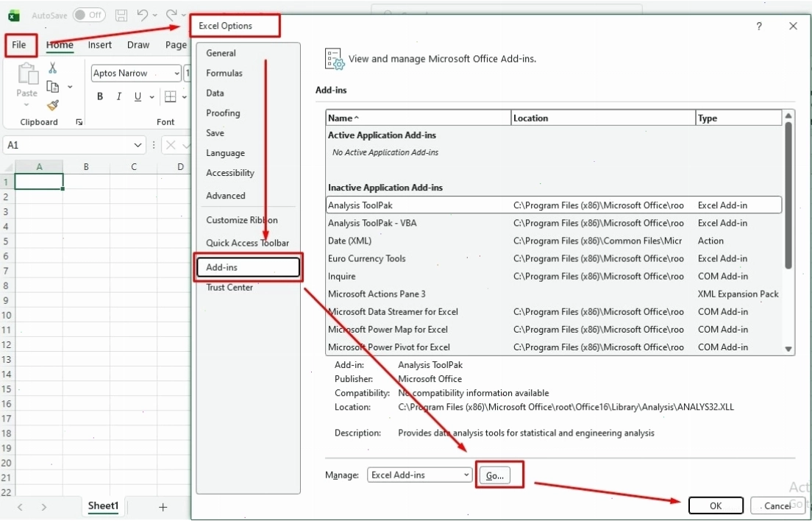Click the formula bar Cancel X icon

tap(171, 146)
